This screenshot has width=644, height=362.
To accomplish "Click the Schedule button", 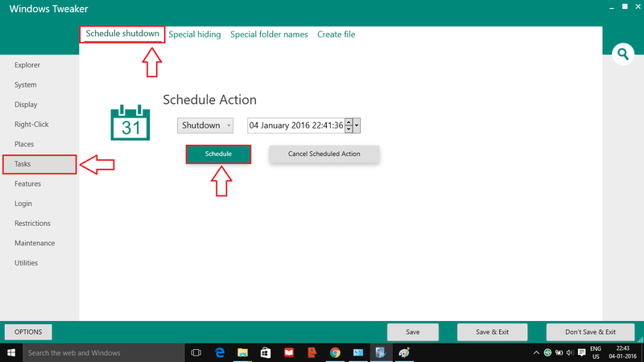I will coord(218,154).
